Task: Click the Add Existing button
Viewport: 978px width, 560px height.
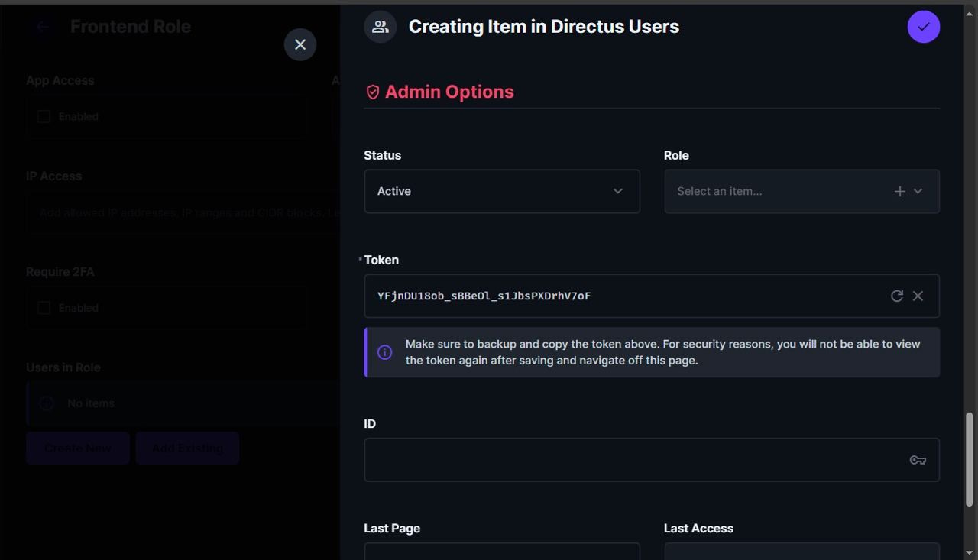Action: (x=187, y=448)
